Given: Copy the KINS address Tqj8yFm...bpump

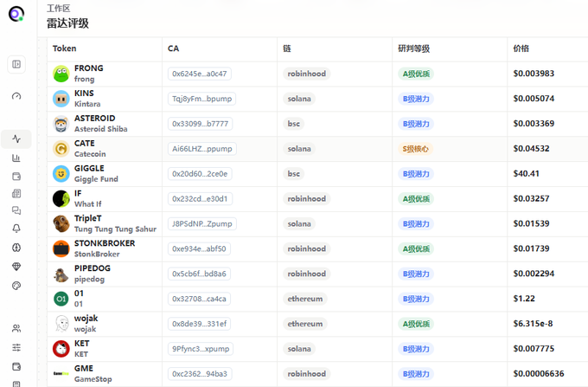Looking at the screenshot, I should click(x=201, y=99).
